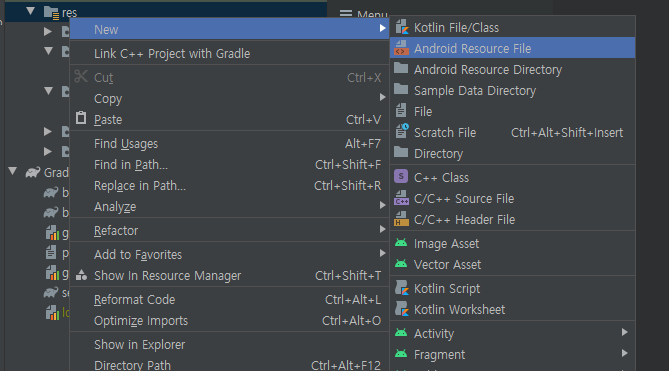
Task: Click the Ctrl+Alt+Shift+Insert shortcut text
Action: [x=567, y=133]
